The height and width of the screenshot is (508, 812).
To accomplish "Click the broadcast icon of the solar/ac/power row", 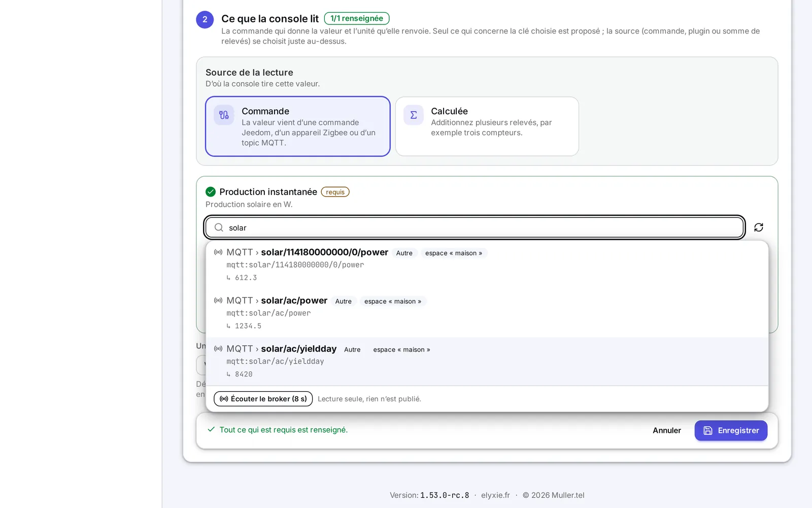I will [218, 301].
